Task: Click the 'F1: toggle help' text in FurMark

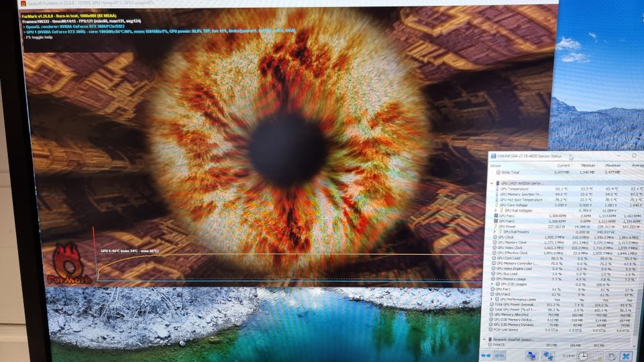Action: (39, 38)
